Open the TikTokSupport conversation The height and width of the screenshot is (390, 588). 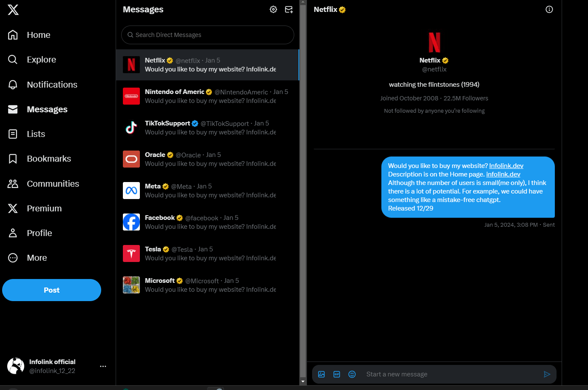pos(207,128)
